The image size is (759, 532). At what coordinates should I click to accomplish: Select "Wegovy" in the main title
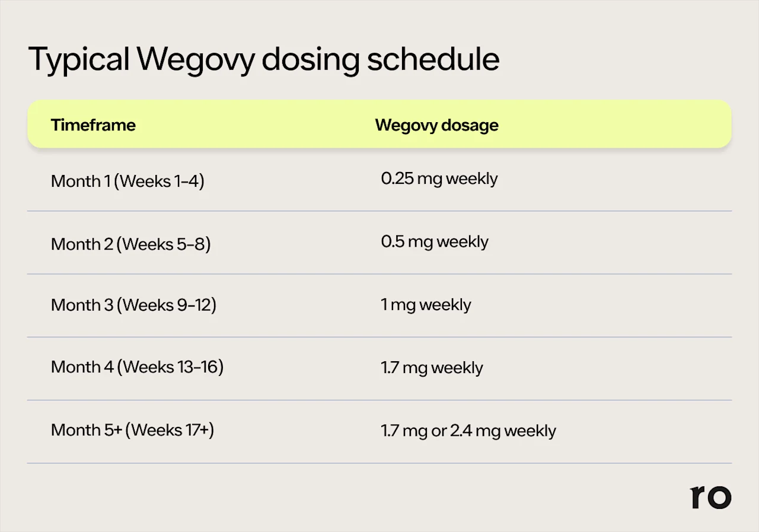pyautogui.click(x=196, y=59)
